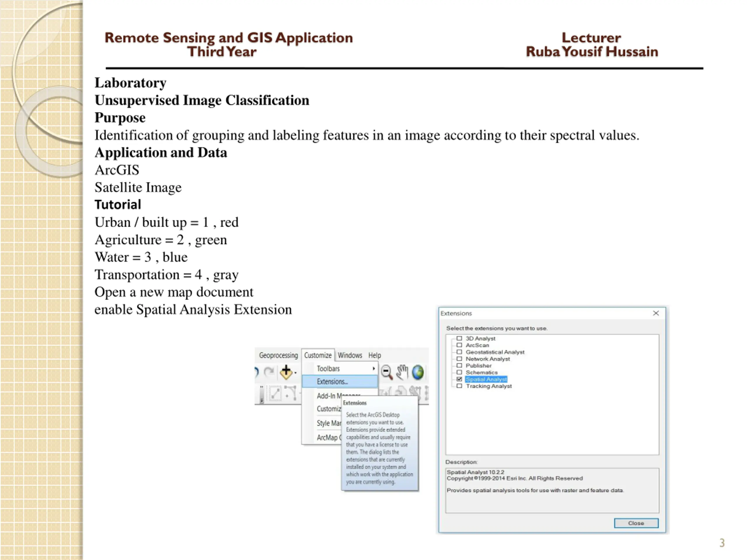The height and width of the screenshot is (560, 747).
Task: Click the 'Spatial Analyst 10.2.2' description text
Action: [476, 472]
